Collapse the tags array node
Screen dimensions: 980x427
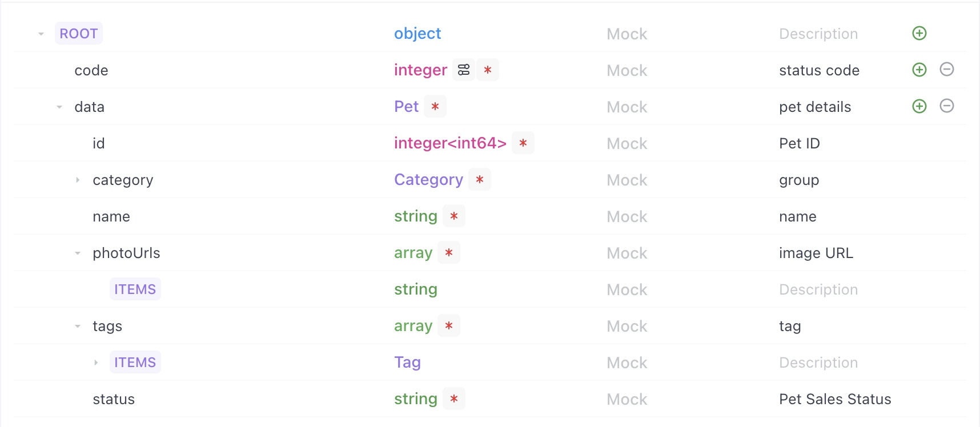point(77,325)
